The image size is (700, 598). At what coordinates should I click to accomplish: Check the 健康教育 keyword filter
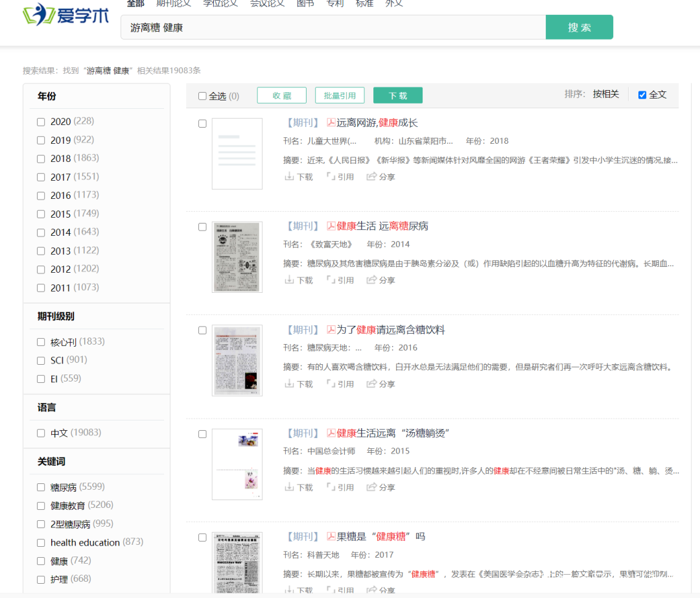pyautogui.click(x=41, y=505)
